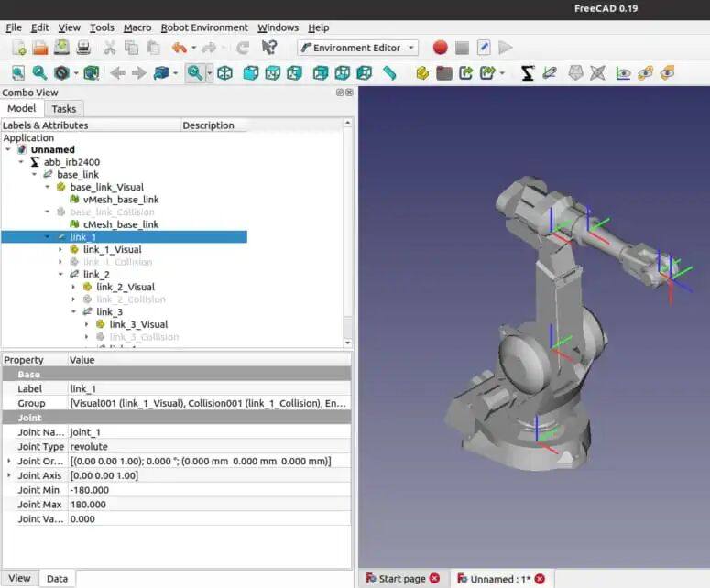Switch to the Tasks tab
Viewport: 710px width, 588px height.
point(64,108)
